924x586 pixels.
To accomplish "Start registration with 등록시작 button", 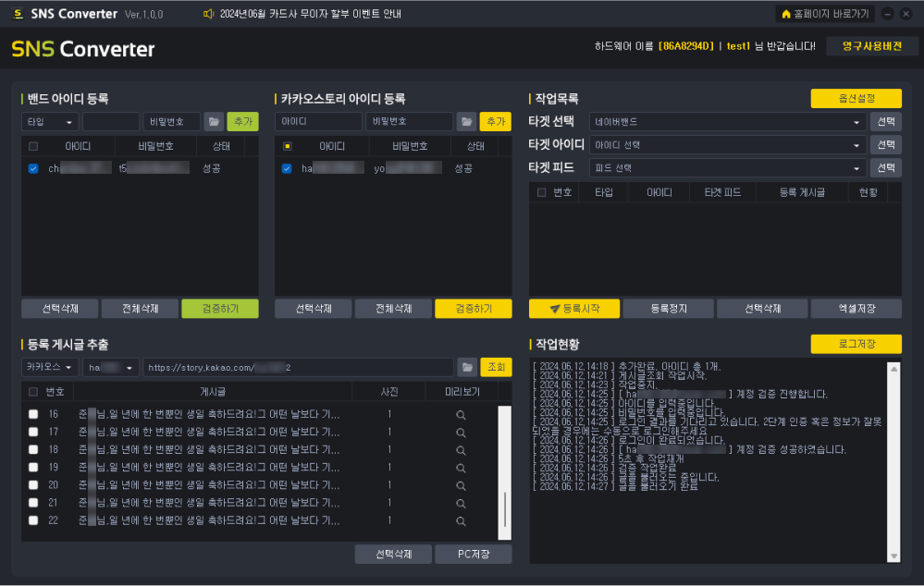I will tap(574, 308).
